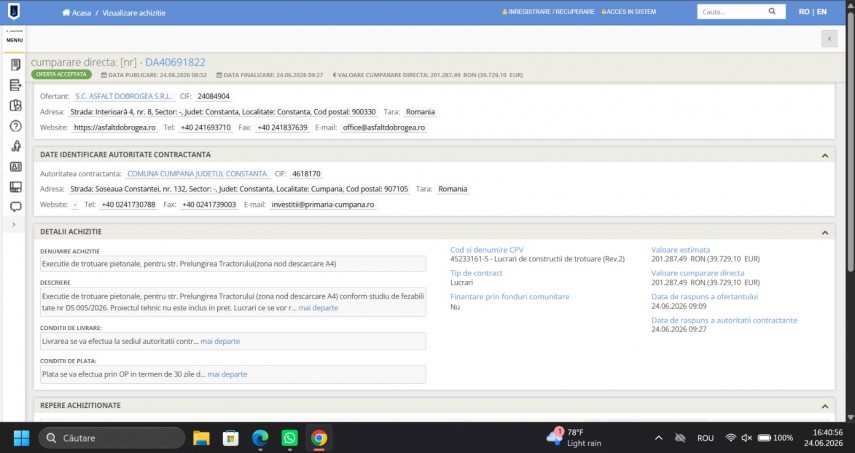
Task: Select acquisition code DA40691822
Action: coord(175,62)
